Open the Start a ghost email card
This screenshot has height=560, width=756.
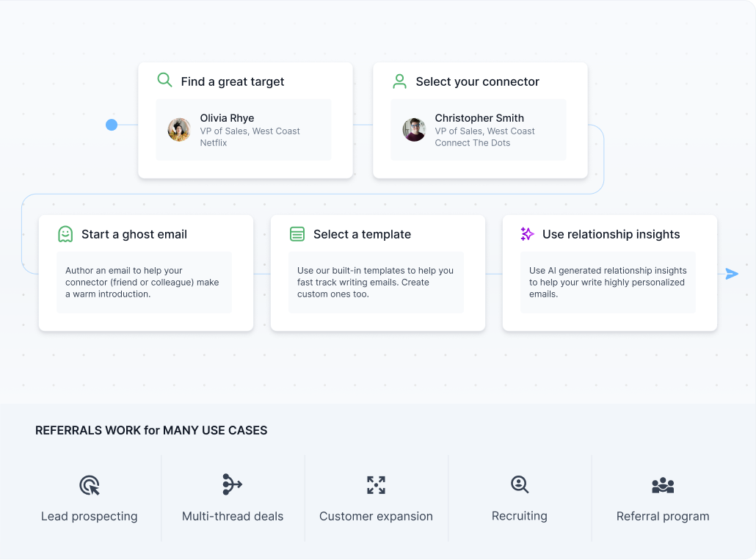[x=145, y=272]
